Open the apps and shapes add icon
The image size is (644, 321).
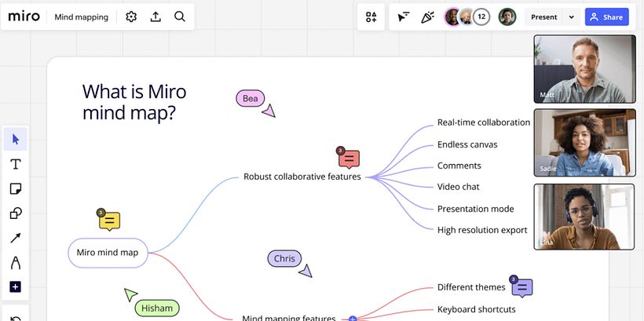click(x=371, y=16)
